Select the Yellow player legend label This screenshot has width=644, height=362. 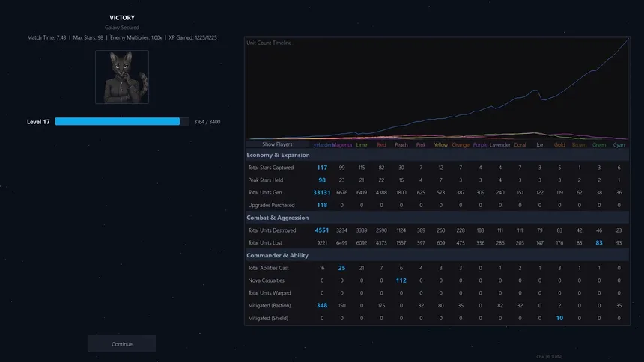(x=441, y=145)
